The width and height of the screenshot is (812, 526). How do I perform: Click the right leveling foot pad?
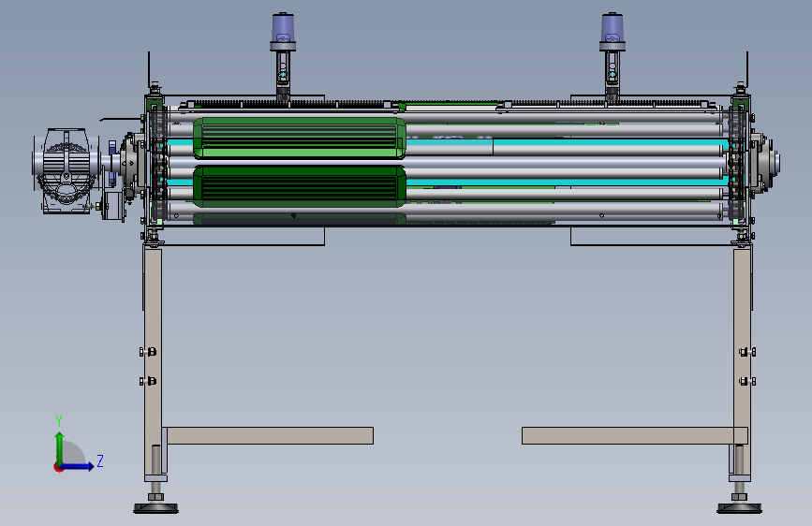(739, 508)
